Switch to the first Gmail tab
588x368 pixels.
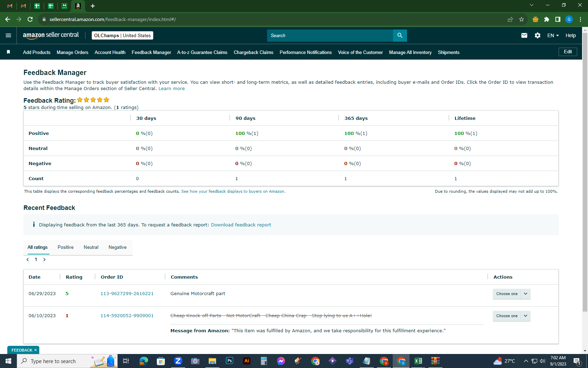coord(10,6)
